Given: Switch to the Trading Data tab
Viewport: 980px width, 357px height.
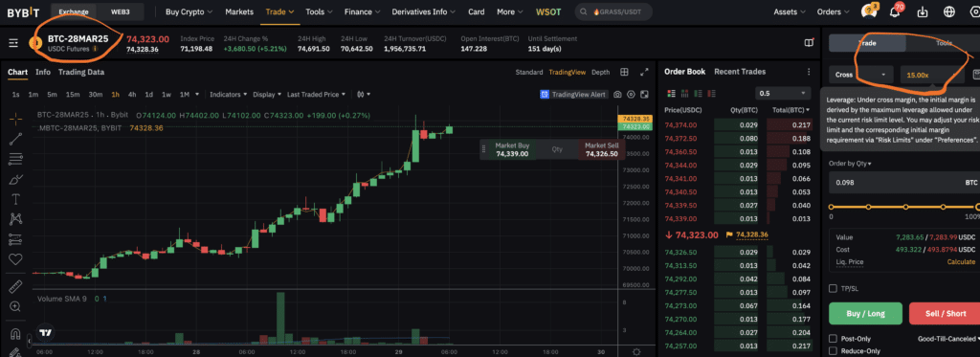Looking at the screenshot, I should coord(81,72).
